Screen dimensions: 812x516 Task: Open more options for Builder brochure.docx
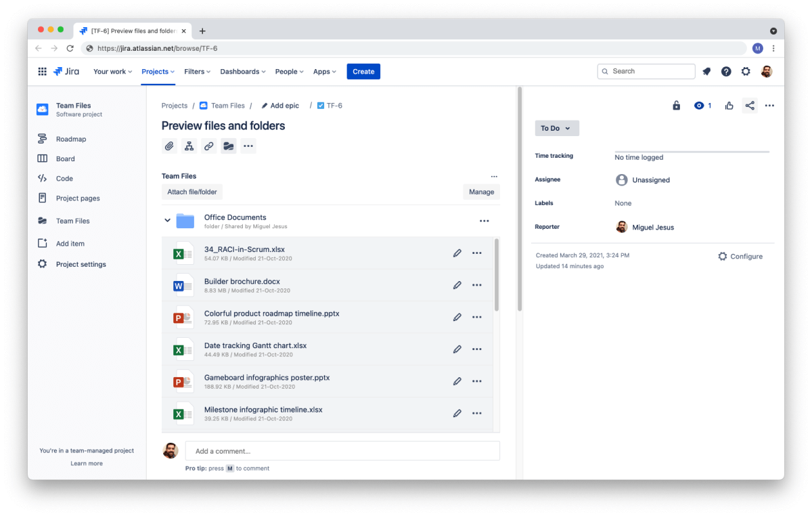coord(477,285)
